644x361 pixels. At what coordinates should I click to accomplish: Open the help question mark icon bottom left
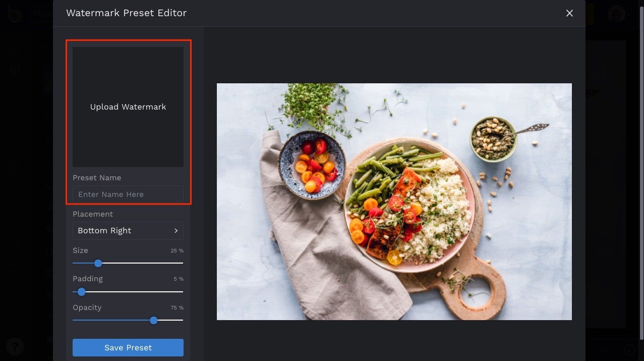coord(15,347)
